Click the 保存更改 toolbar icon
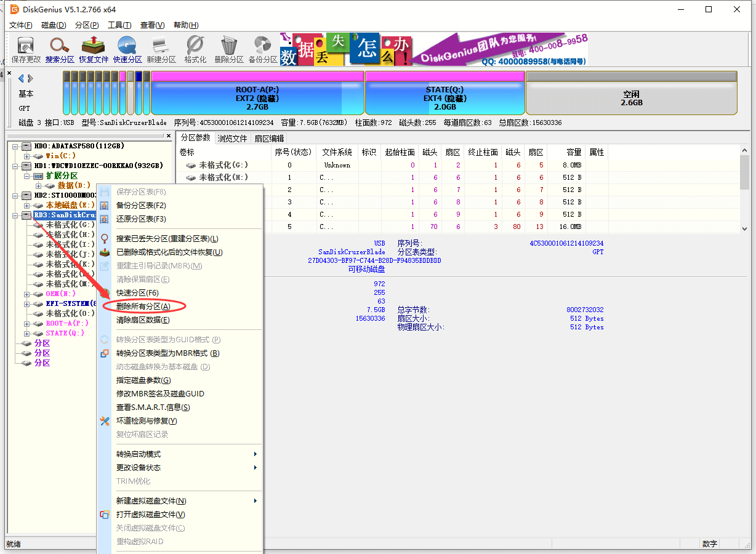756x554 pixels. pyautogui.click(x=26, y=49)
